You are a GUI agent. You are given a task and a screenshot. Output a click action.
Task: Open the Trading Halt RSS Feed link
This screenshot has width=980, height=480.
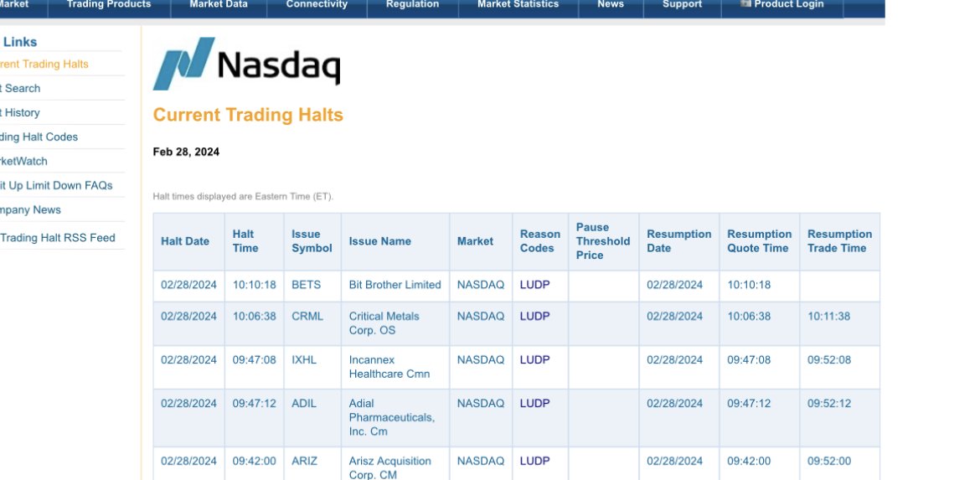tap(58, 238)
